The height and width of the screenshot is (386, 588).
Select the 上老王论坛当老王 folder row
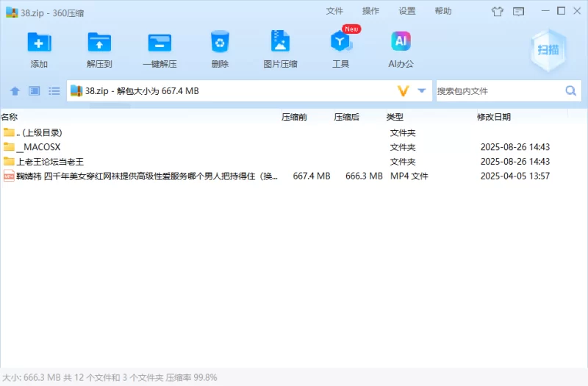294,161
